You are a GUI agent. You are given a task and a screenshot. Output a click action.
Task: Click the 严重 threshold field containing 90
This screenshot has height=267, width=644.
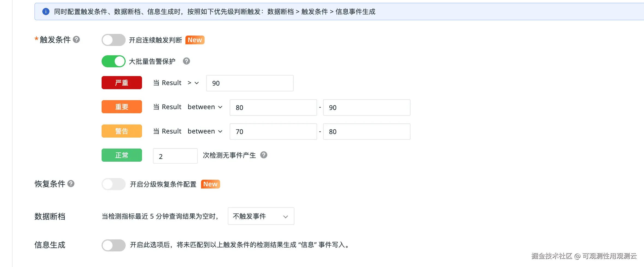click(x=250, y=83)
